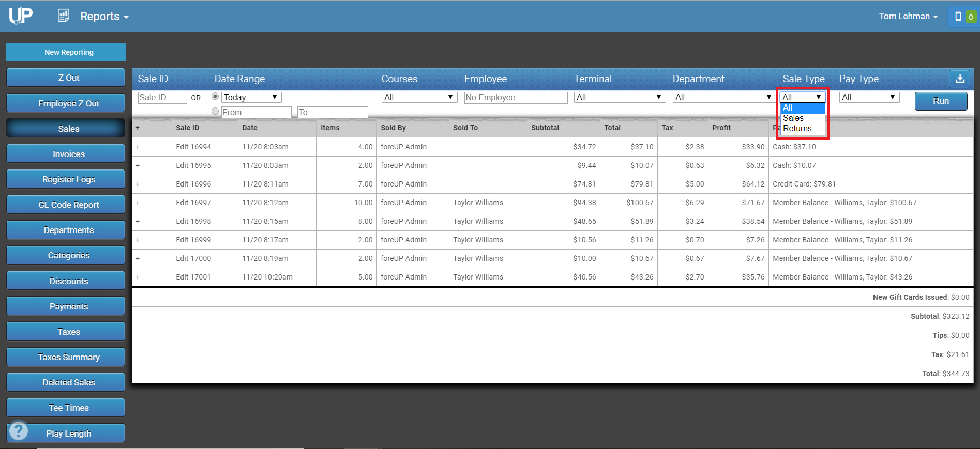Open the Department dropdown

pos(723,97)
